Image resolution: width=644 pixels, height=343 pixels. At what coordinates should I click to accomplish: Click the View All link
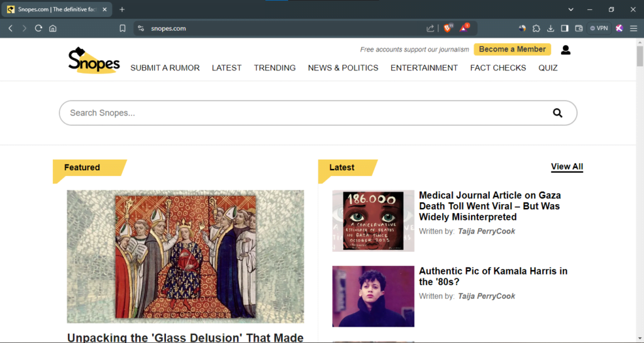pyautogui.click(x=567, y=166)
